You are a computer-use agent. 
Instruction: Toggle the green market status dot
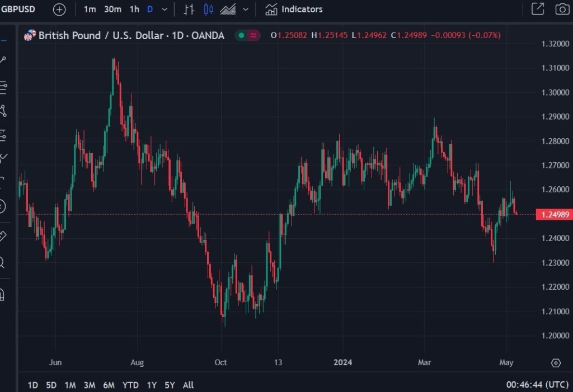pos(241,35)
